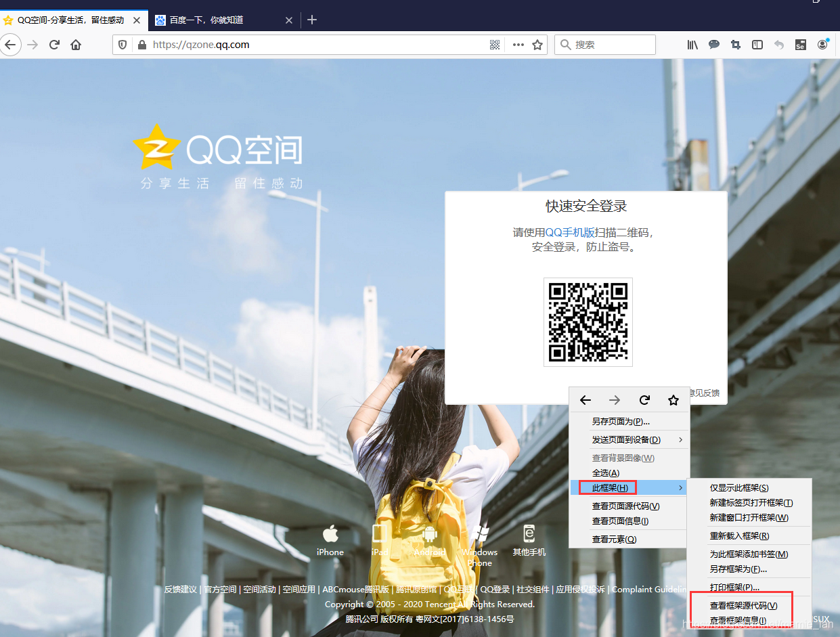Choose 查看页面信息(I) menu item
Viewport: 840px width, 637px height.
[x=629, y=521]
